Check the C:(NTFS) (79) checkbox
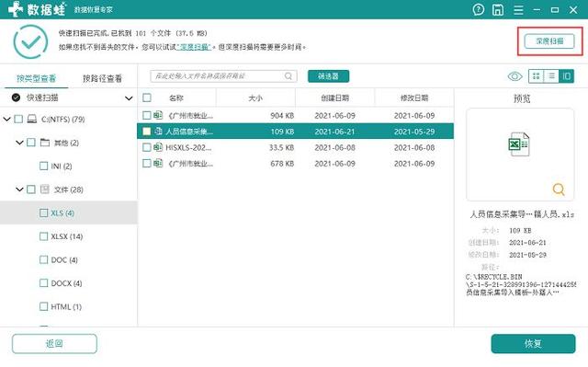 tap(18, 120)
